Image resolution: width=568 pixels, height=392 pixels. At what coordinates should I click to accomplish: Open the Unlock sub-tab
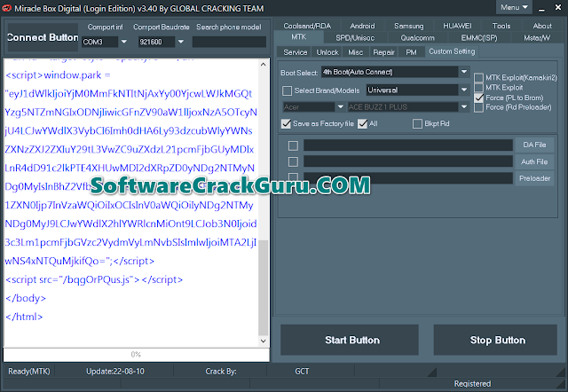click(327, 52)
